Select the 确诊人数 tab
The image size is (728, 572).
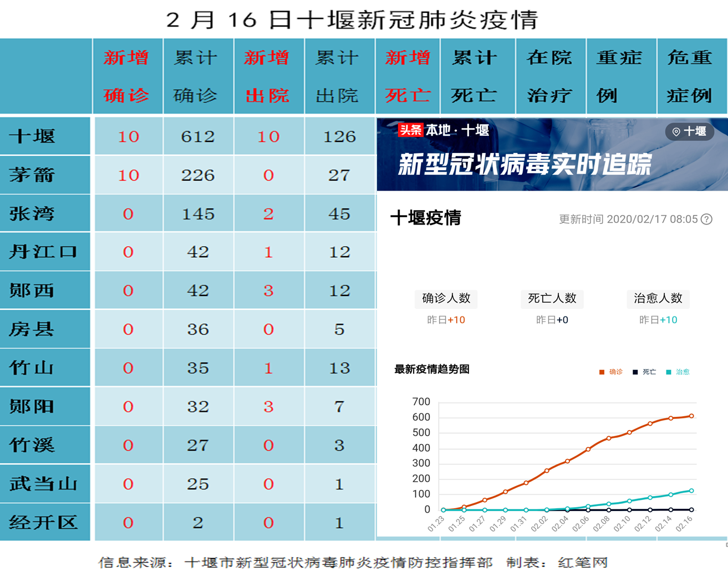(x=446, y=299)
